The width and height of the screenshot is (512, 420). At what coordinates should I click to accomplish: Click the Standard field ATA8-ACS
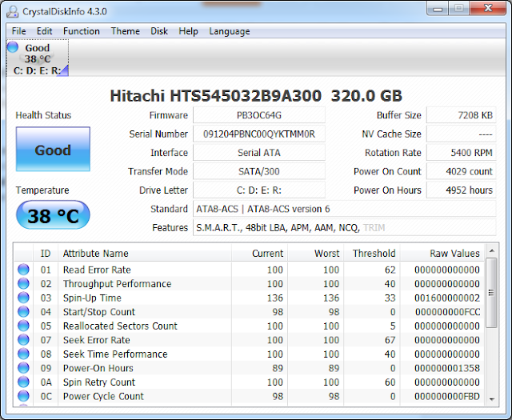pyautogui.click(x=345, y=209)
